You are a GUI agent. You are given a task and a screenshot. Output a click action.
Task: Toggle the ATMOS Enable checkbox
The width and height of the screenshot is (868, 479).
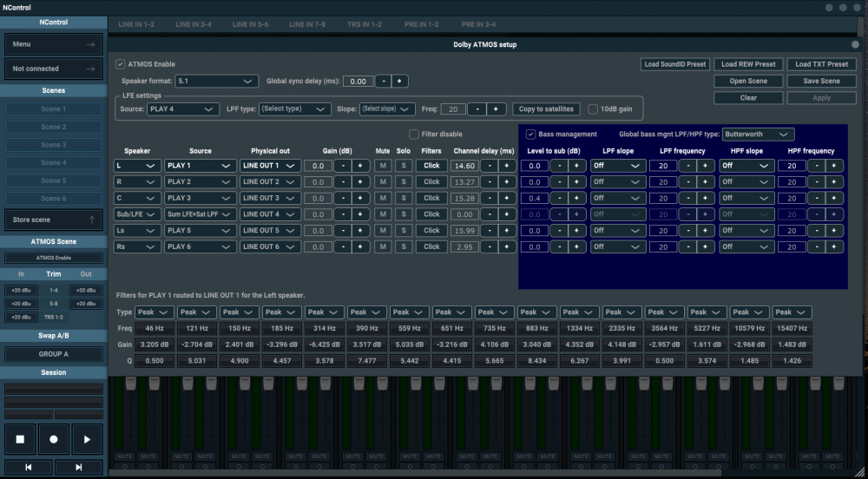click(x=120, y=64)
